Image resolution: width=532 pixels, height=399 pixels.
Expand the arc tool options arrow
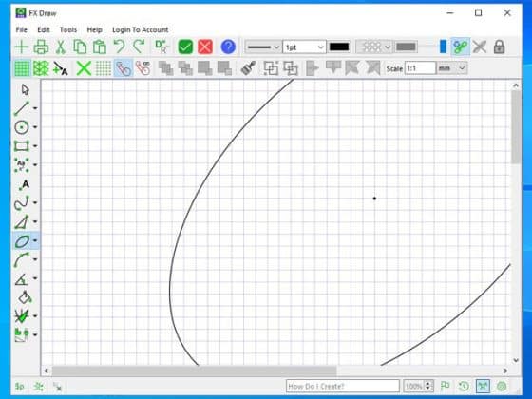tap(35, 259)
